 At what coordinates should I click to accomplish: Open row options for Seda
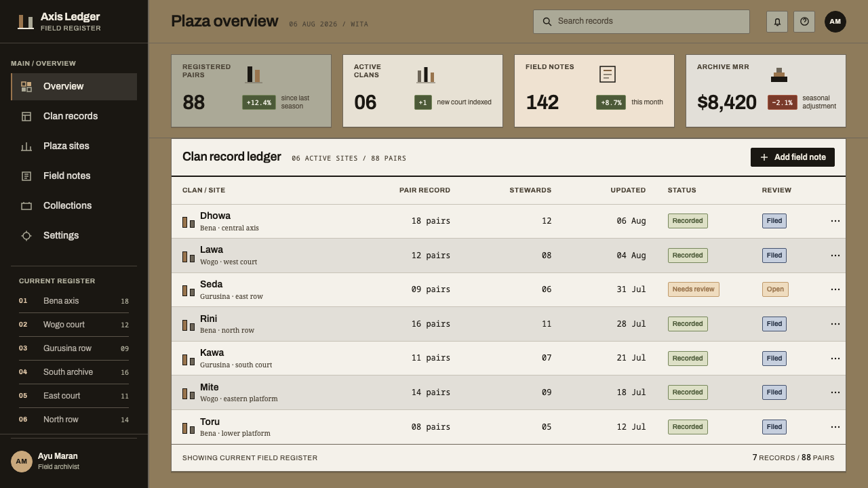835,289
